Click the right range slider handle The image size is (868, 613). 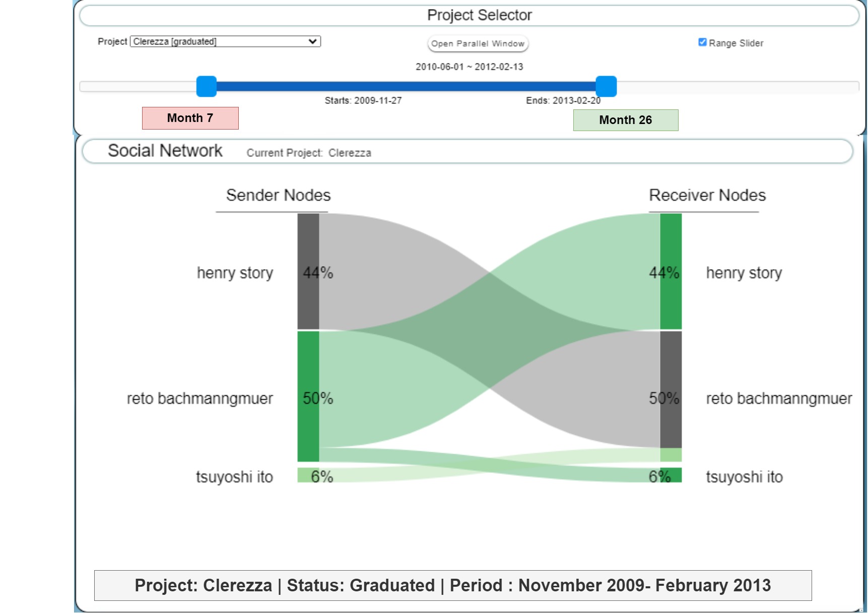pyautogui.click(x=606, y=86)
